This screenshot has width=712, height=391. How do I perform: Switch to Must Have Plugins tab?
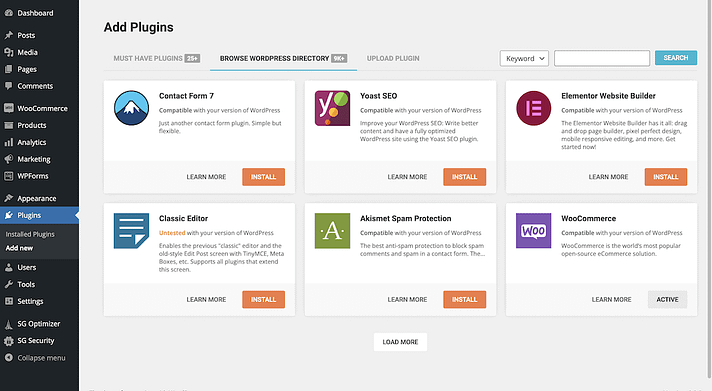pyautogui.click(x=157, y=59)
